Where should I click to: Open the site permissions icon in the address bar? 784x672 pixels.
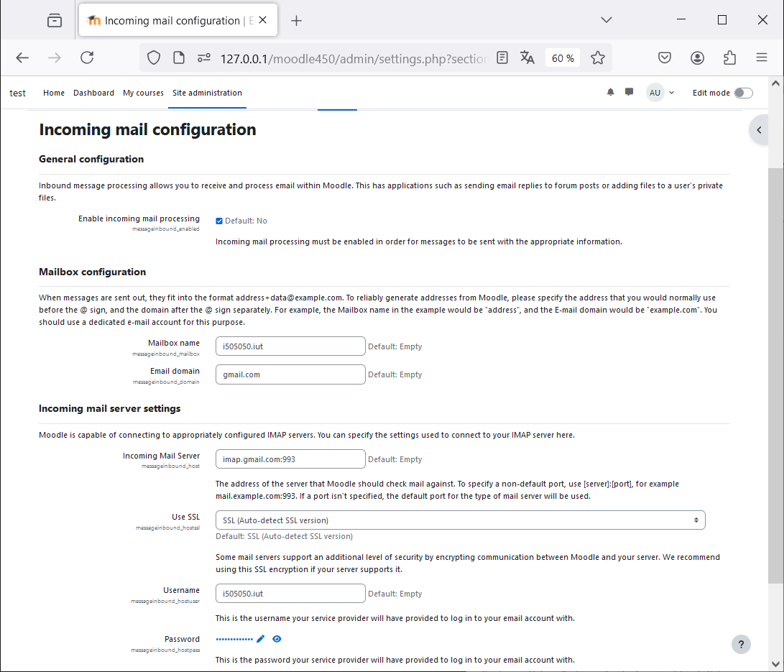click(x=204, y=58)
